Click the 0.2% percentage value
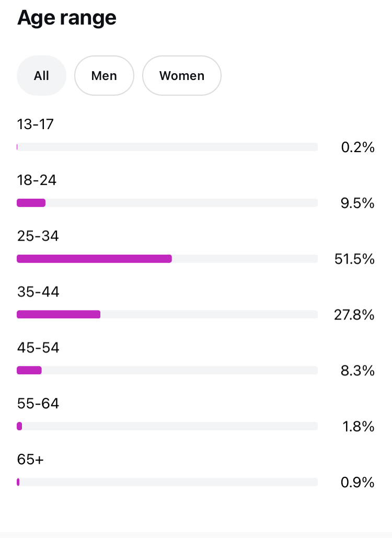This screenshot has height=538, width=392. pos(358,147)
